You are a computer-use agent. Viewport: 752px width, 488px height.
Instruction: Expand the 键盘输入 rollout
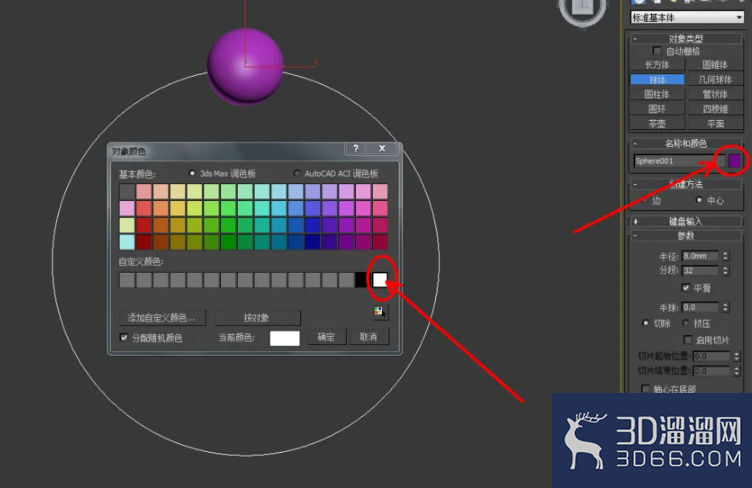click(635, 221)
